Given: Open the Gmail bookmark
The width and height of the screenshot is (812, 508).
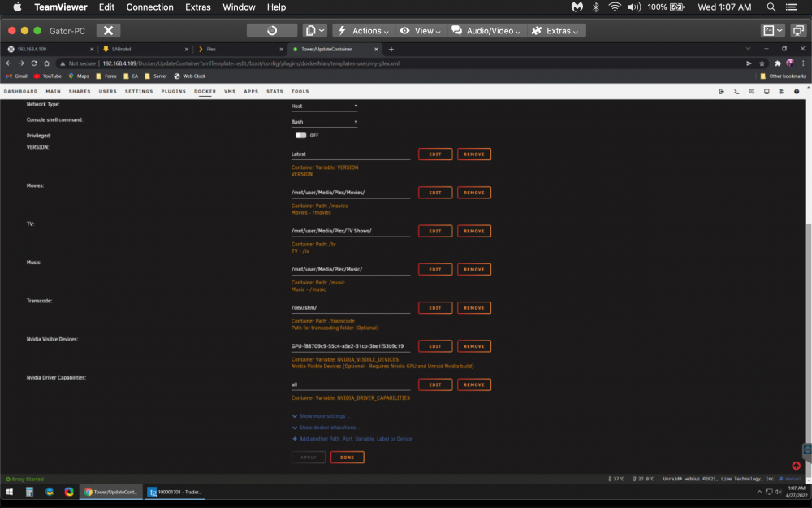Looking at the screenshot, I should coord(16,76).
